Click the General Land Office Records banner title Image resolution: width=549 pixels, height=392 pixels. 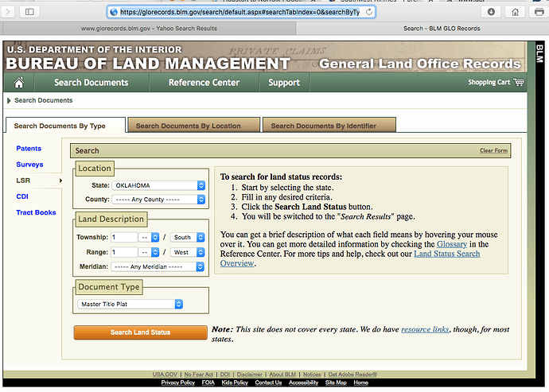420,64
